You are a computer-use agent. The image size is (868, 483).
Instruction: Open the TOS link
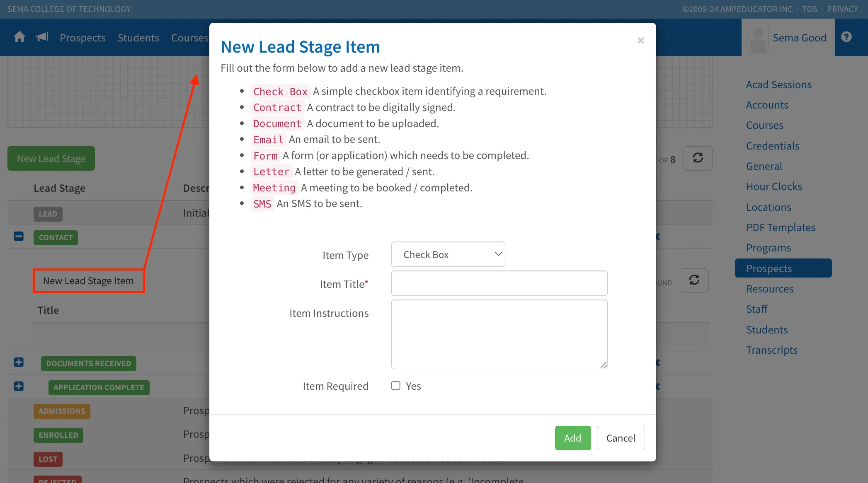[x=810, y=9]
